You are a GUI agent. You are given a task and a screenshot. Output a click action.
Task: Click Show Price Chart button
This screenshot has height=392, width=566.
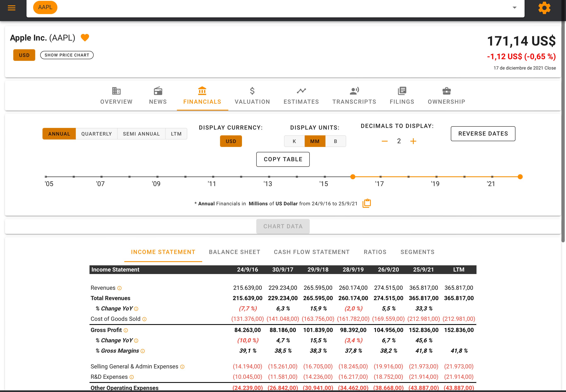point(67,55)
